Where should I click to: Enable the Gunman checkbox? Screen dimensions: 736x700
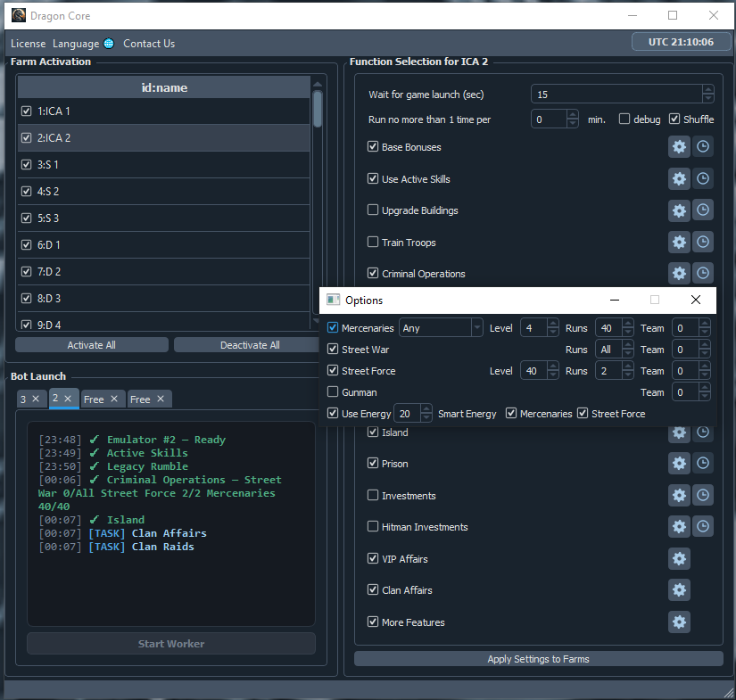coord(333,391)
